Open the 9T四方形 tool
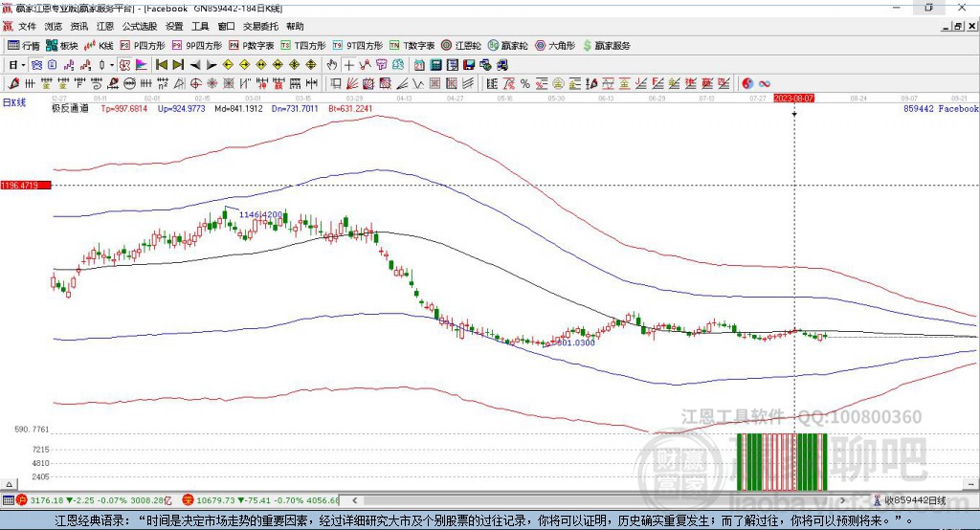This screenshot has height=530, width=980. coord(358,46)
